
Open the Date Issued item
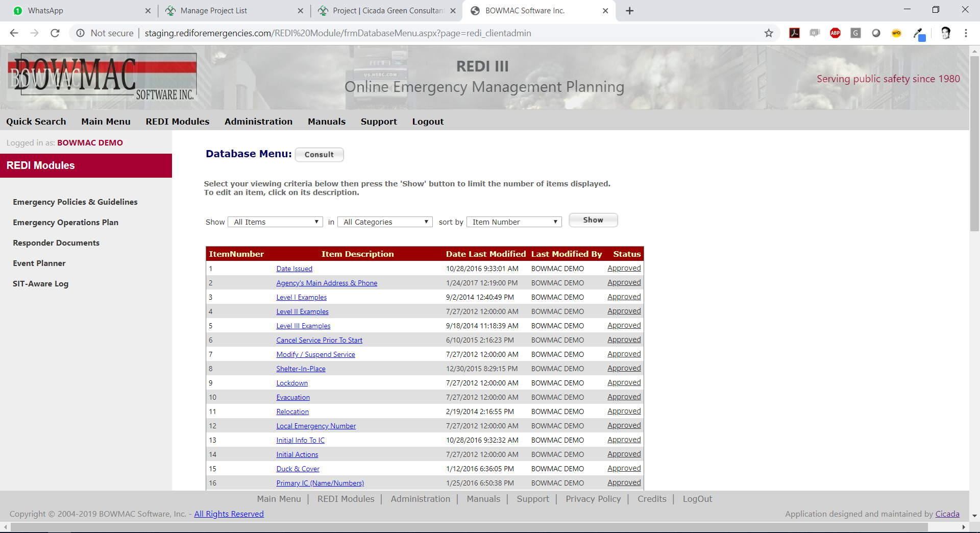[x=294, y=269]
